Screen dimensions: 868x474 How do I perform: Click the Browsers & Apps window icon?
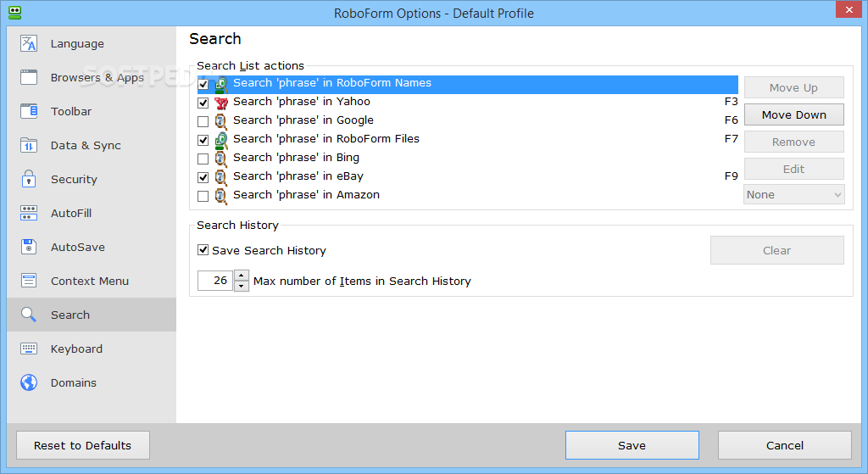pyautogui.click(x=29, y=77)
